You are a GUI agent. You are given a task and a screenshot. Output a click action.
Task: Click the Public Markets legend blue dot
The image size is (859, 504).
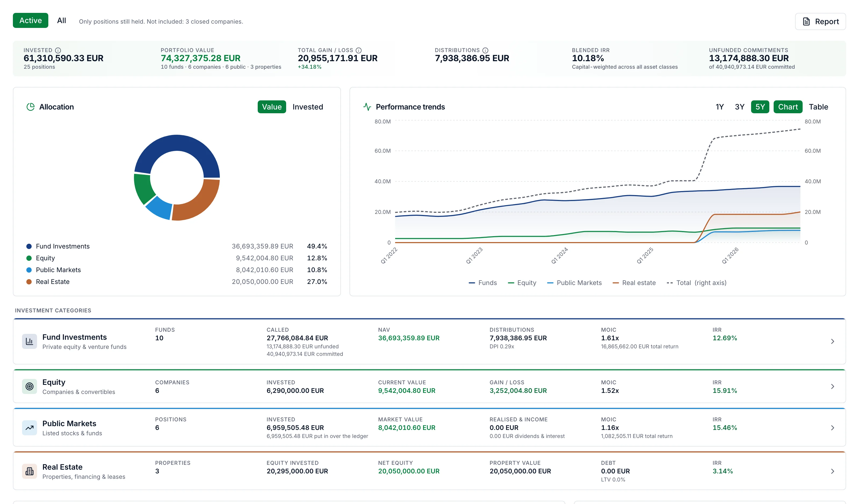click(29, 270)
